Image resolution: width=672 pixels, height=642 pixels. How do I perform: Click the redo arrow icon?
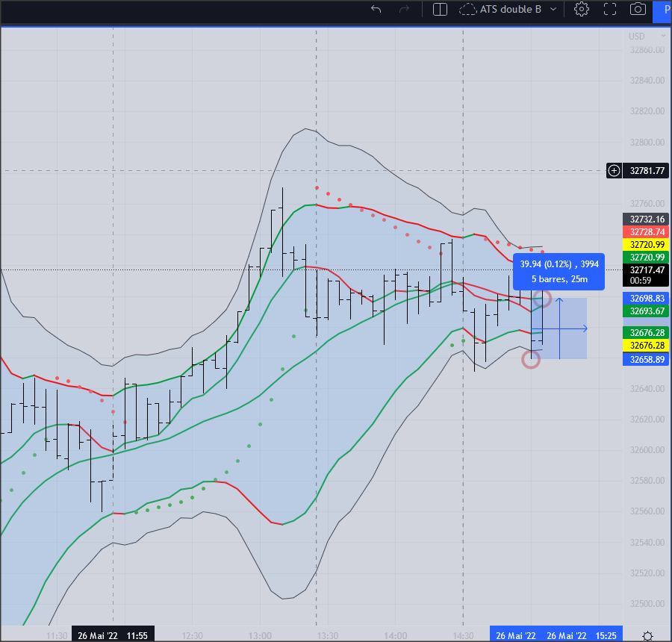point(404,9)
